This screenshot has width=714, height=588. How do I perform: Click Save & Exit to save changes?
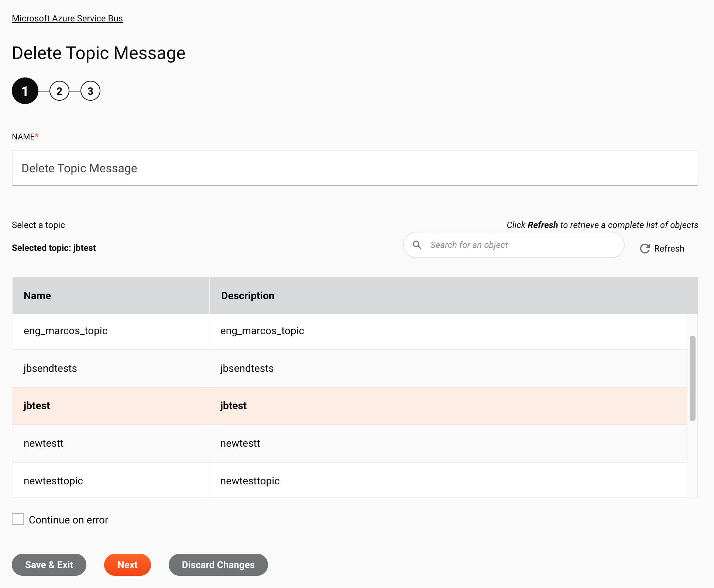coord(49,564)
